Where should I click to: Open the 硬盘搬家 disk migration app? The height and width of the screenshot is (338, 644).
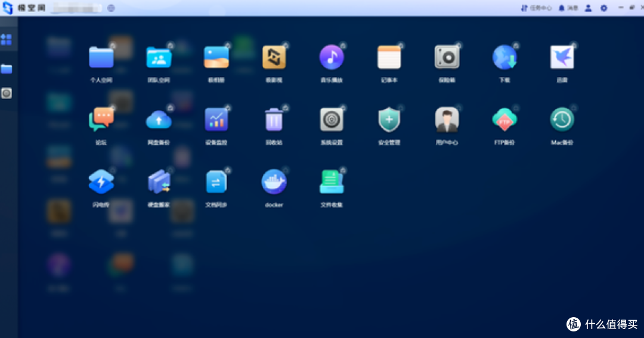pyautogui.click(x=159, y=182)
